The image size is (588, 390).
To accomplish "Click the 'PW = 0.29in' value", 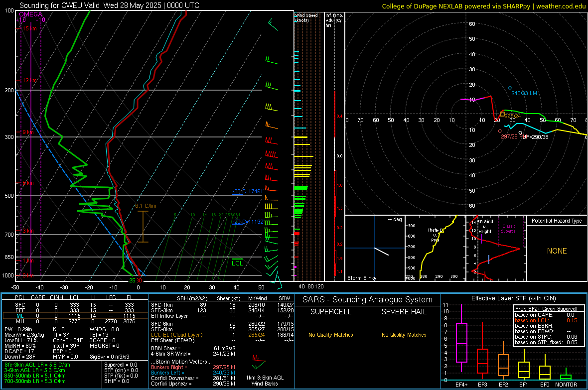I will click(18, 329).
